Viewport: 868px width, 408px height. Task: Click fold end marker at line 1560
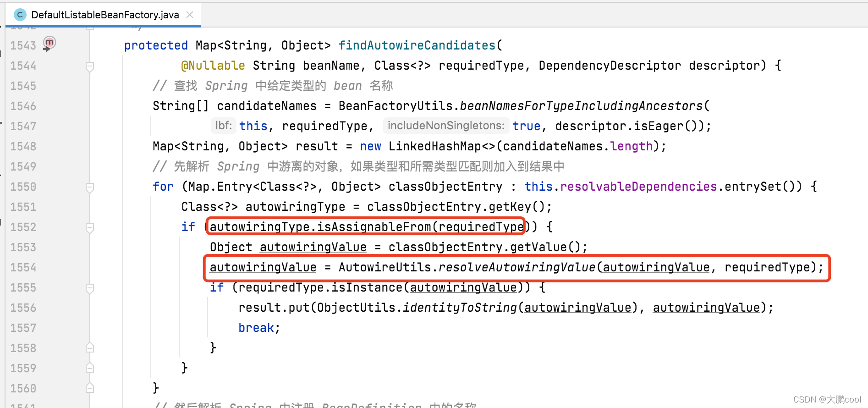coord(90,388)
